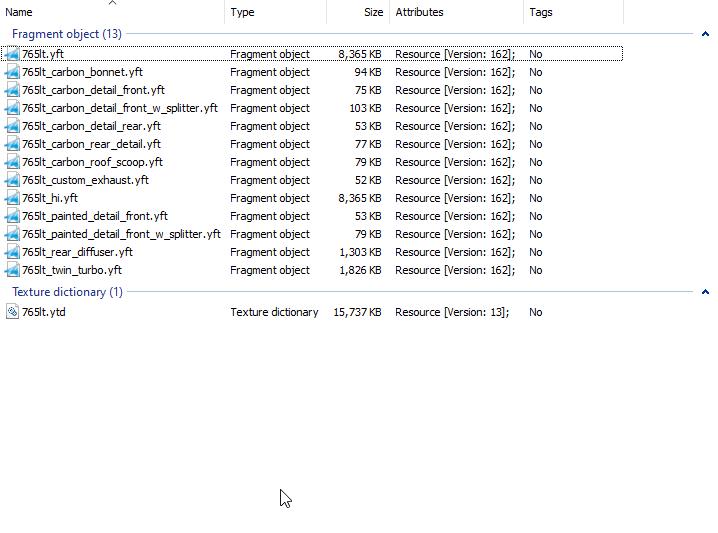Viewport: 718px width, 533px height.
Task: Select file name 765lt.ytd
Action: (x=44, y=312)
